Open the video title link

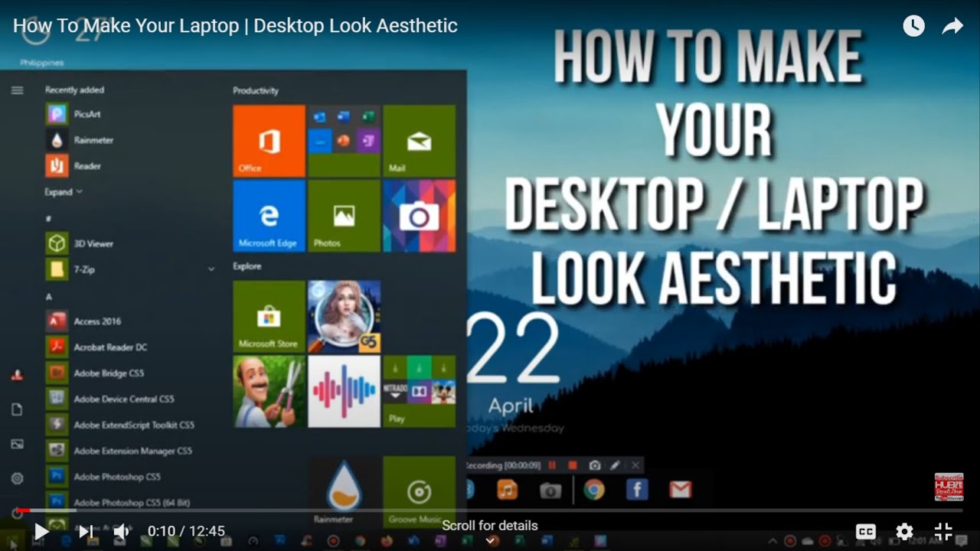235,25
